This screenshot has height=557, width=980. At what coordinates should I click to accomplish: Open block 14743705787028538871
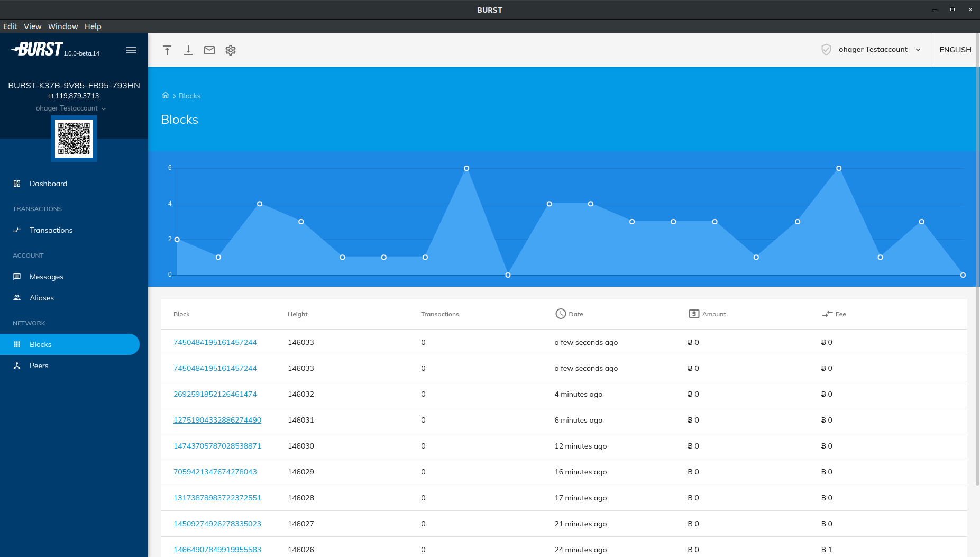click(217, 446)
